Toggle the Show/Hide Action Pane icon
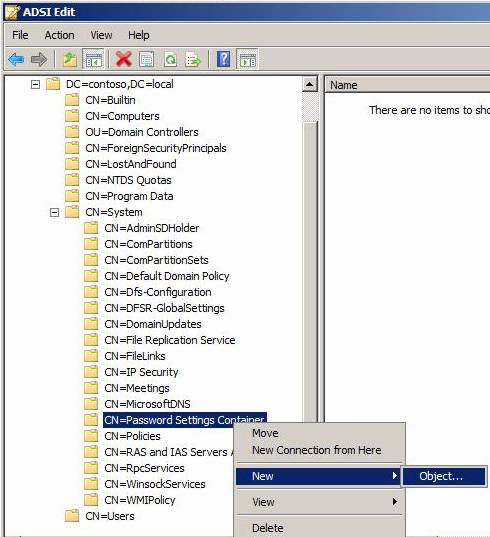The width and height of the screenshot is (490, 537). coord(247,60)
